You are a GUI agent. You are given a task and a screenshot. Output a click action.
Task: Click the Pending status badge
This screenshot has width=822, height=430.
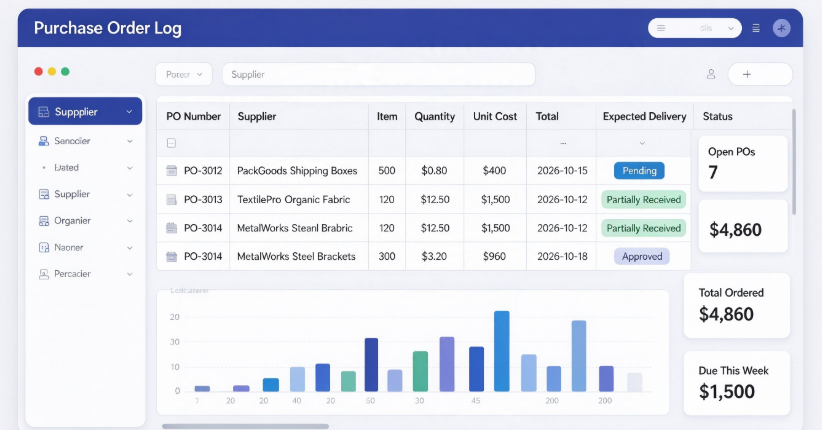639,170
